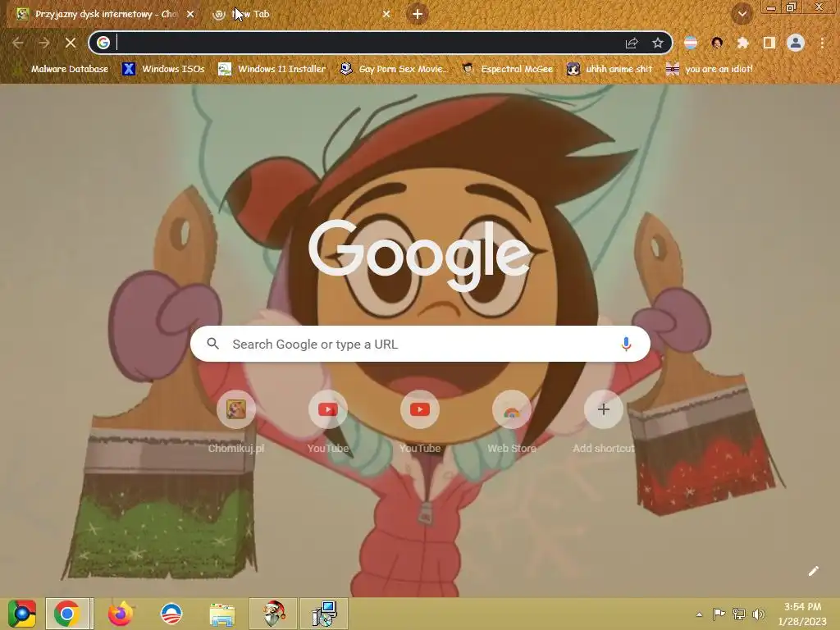Open the striped flag extension icon
This screenshot has width=840, height=630.
691,43
